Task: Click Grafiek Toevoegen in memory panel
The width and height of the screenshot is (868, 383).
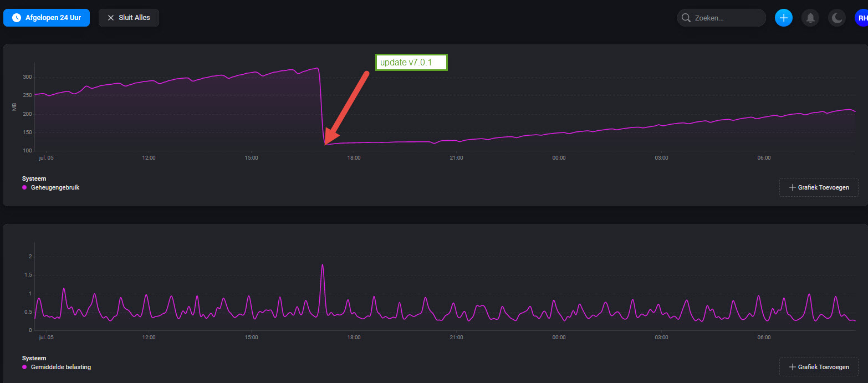Action: pos(819,187)
